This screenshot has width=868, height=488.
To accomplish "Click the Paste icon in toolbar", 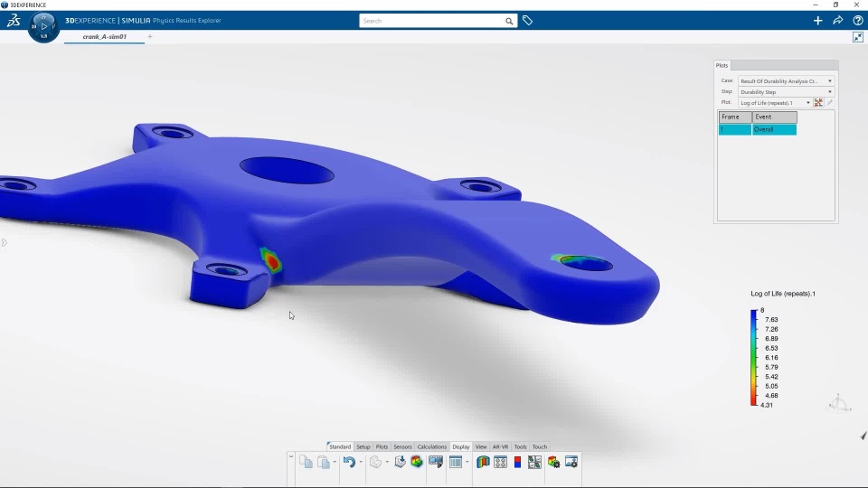I will (x=324, y=462).
